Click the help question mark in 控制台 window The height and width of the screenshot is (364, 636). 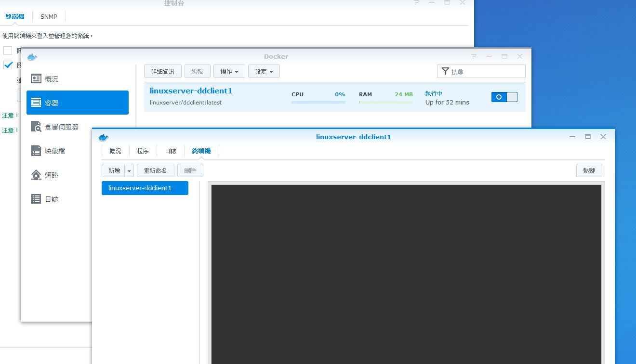coord(417,2)
